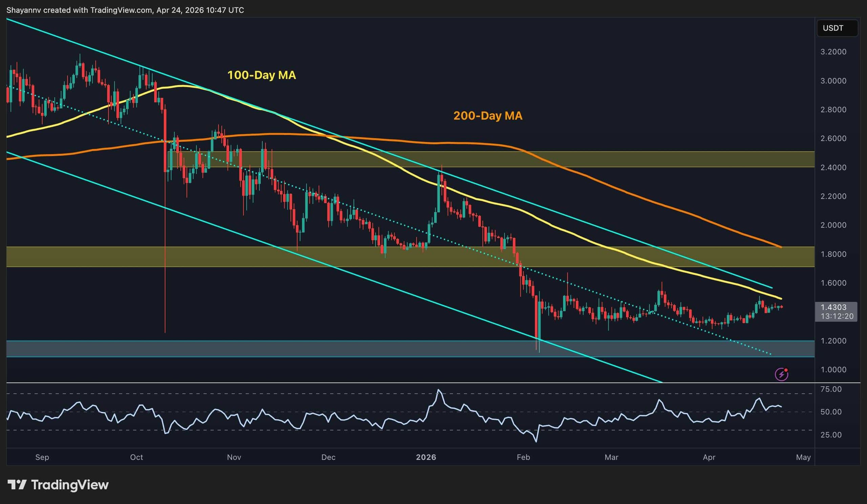Click the 3.2000 level on the price scale
The image size is (867, 504).
(834, 51)
